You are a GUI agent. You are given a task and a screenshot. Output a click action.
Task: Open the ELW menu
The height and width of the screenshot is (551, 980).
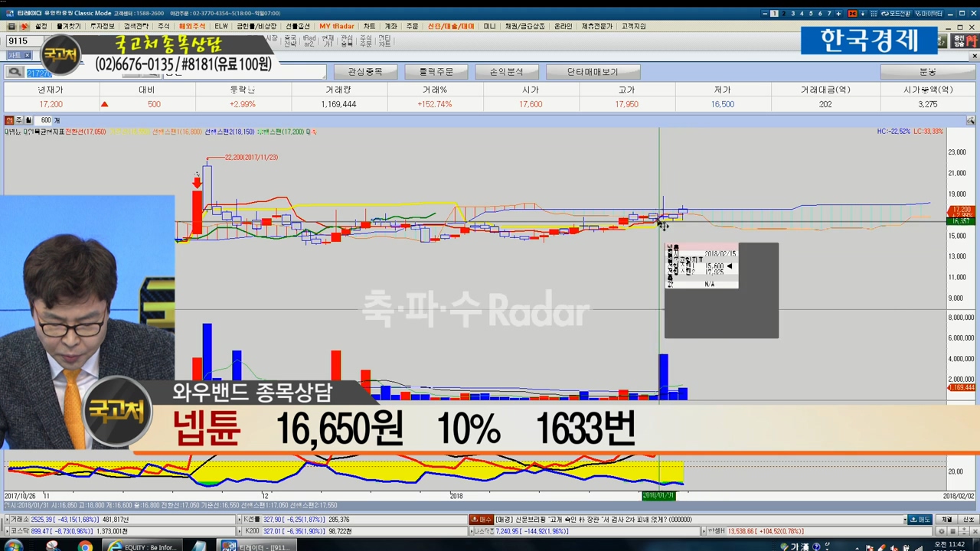pyautogui.click(x=221, y=26)
